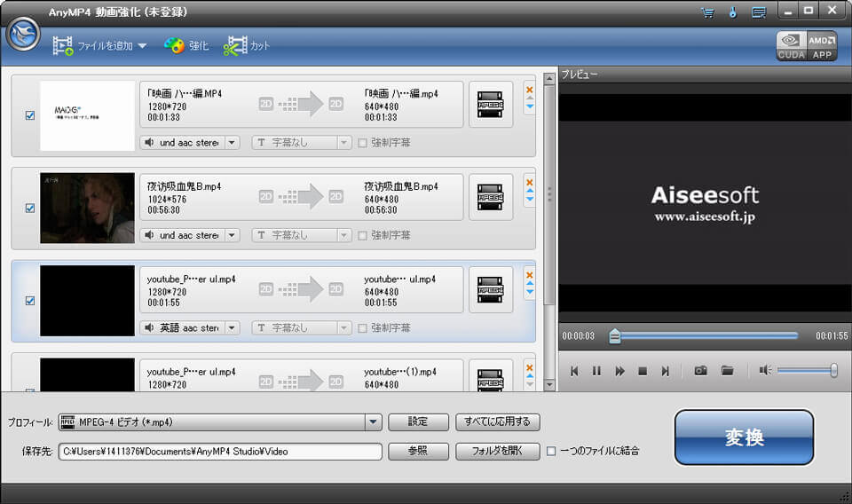852x504 pixels.
Task: Take a snapshot with camera icon
Action: coord(700,370)
